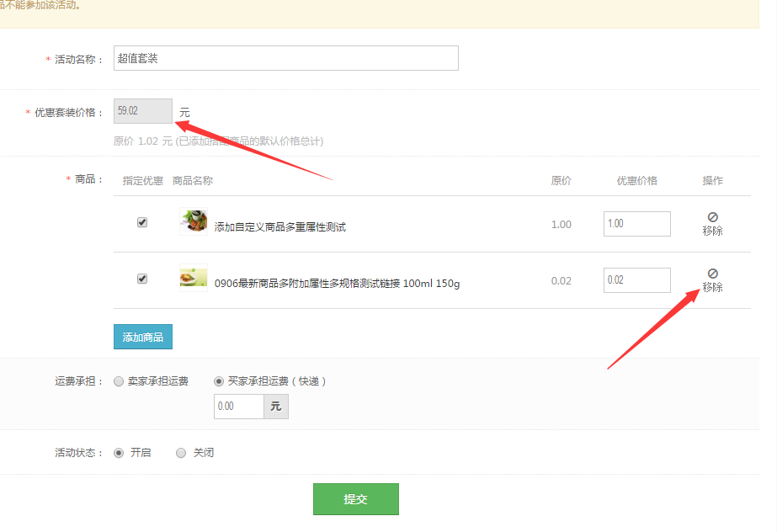777x532 pixels.
Task: Click discount price field showing 1.00
Action: 636,224
